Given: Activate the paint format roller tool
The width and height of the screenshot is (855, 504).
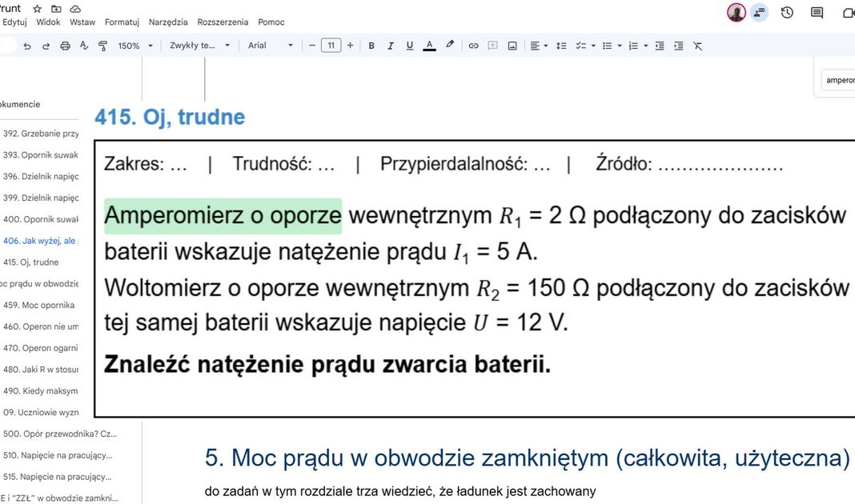Looking at the screenshot, I should click(x=102, y=46).
